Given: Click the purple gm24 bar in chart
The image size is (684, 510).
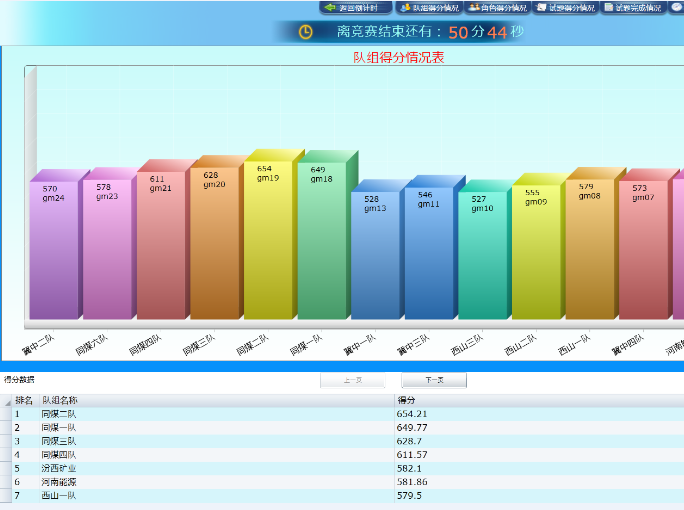Looking at the screenshot, I should point(53,255).
